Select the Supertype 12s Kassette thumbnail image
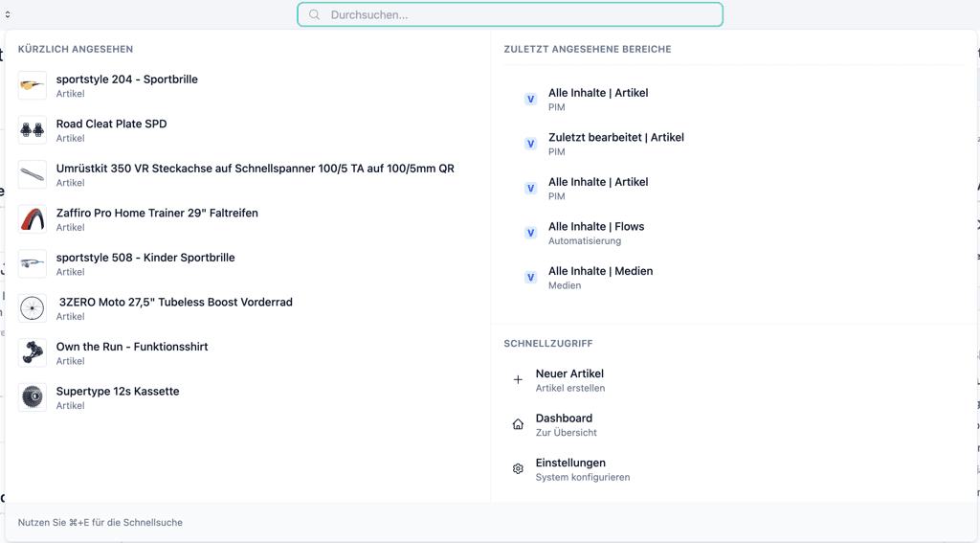This screenshot has height=543, width=980. click(x=33, y=397)
